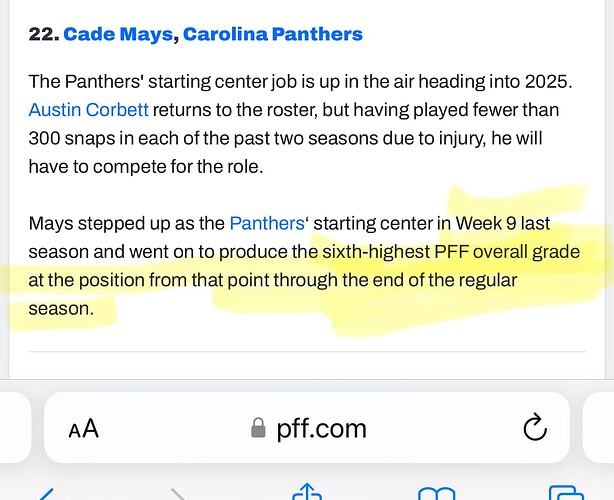Viewport: 614px width, 500px height.
Task: Reload the pff.com page
Action: coord(536,428)
